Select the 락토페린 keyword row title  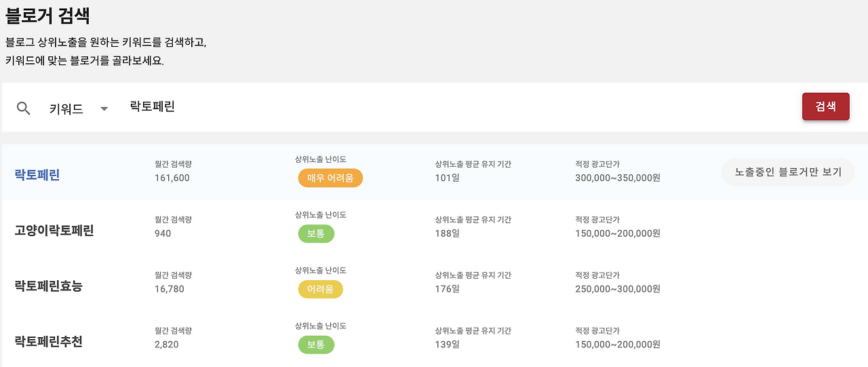37,175
